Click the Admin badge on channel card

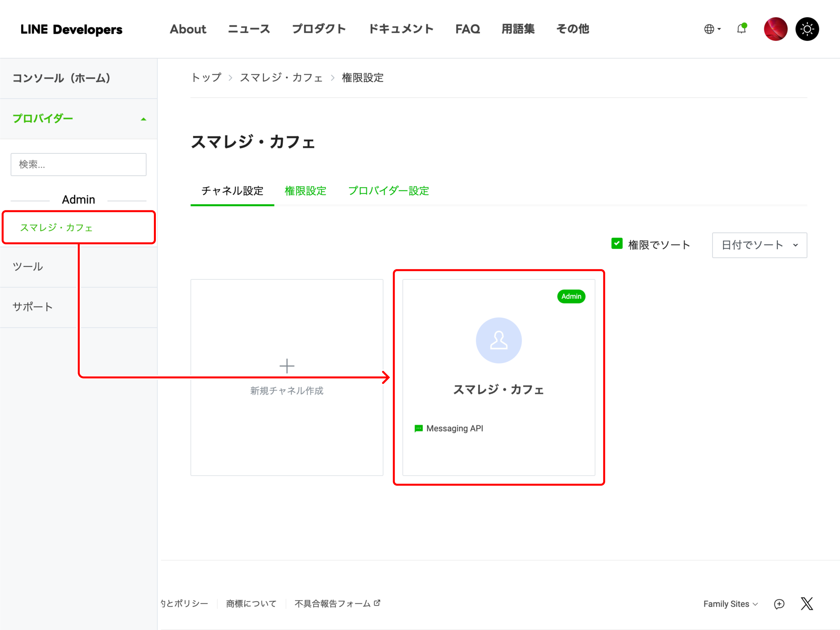(571, 297)
